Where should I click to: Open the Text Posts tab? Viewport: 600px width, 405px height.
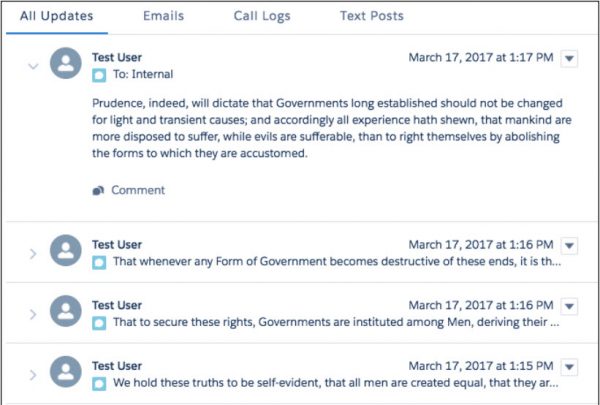pyautogui.click(x=372, y=16)
